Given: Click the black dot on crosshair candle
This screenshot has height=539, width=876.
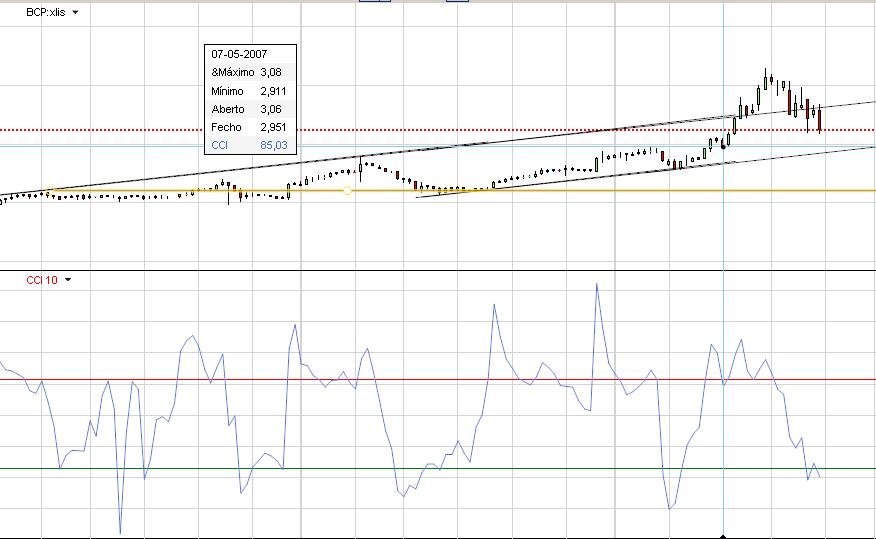Looking at the screenshot, I should pyautogui.click(x=723, y=146).
